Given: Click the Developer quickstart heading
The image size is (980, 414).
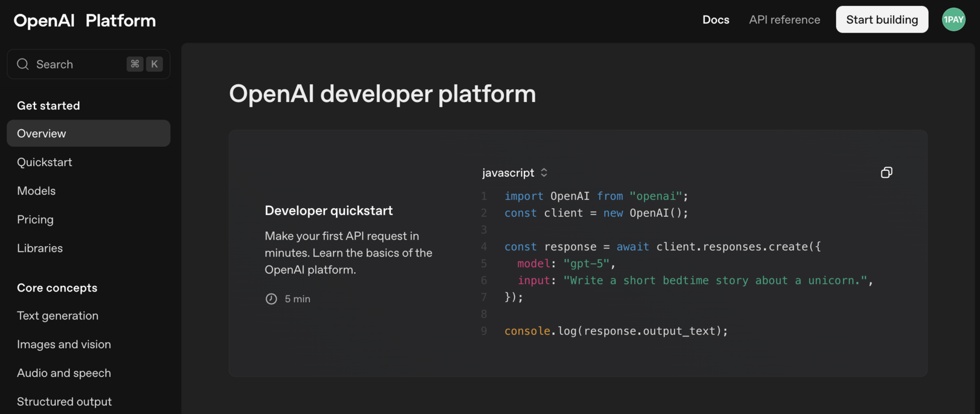Looking at the screenshot, I should (328, 210).
